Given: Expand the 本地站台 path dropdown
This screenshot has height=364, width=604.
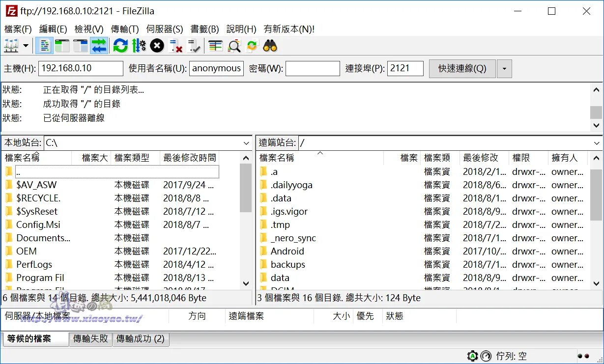Looking at the screenshot, I should [246, 143].
